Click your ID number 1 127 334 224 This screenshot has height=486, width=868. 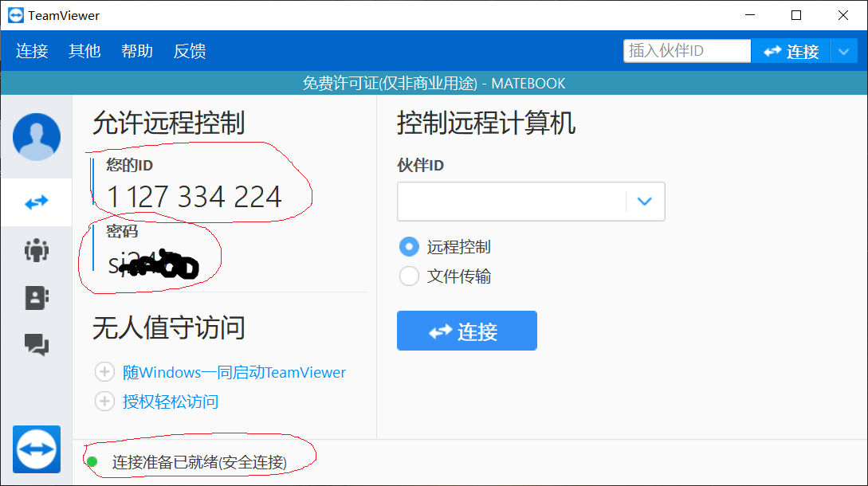[x=194, y=197]
